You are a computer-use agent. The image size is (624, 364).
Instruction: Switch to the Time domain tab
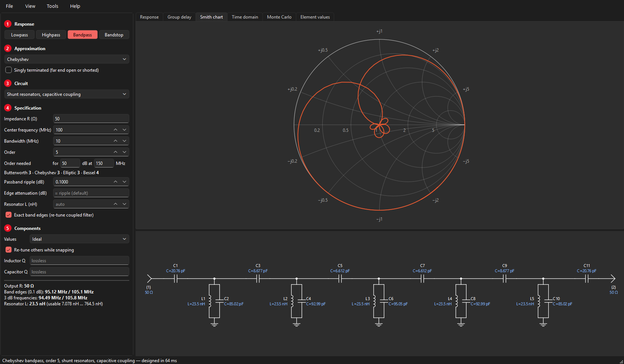coord(245,17)
